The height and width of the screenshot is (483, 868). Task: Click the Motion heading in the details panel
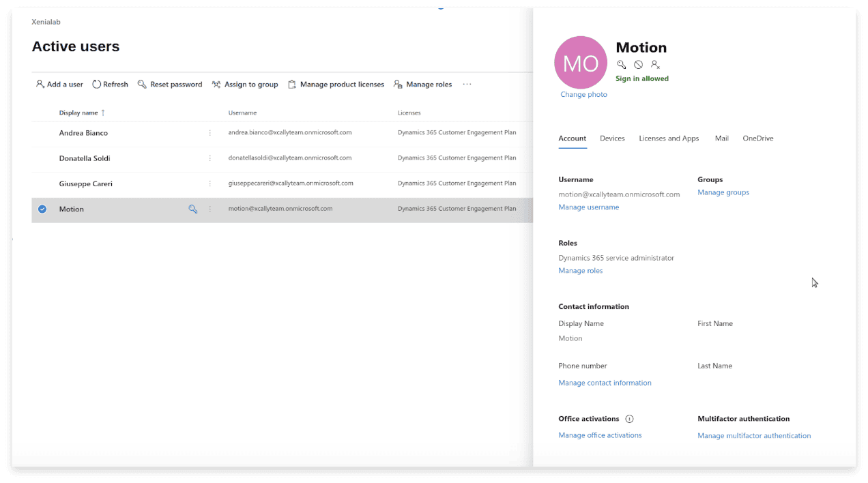[641, 48]
